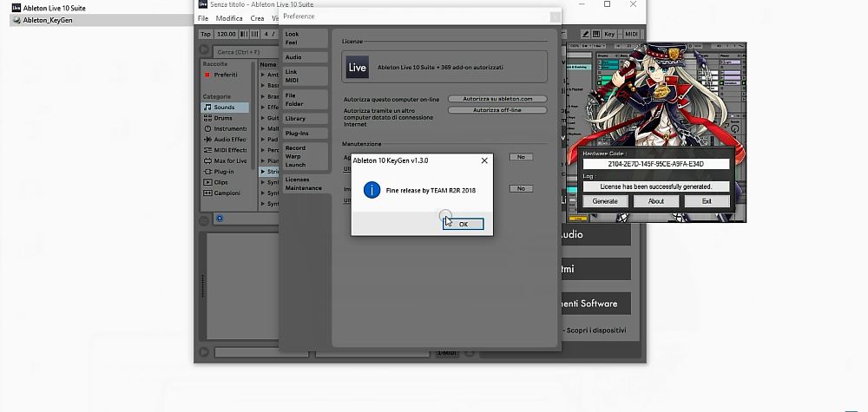Expand the Perc folder in browser list
This screenshot has width=868, height=412.
coord(263,150)
